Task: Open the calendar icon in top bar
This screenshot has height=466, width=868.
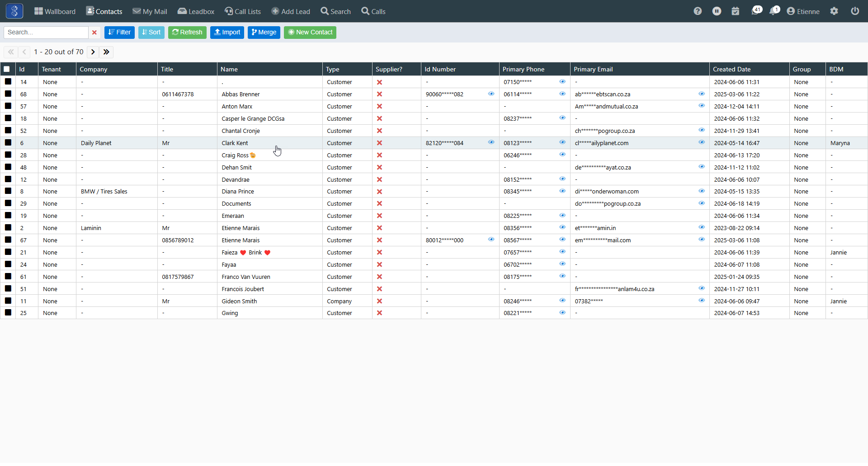Action: (736, 11)
